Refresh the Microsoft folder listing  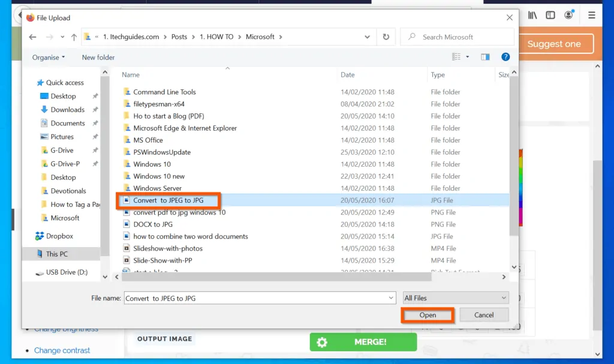386,37
